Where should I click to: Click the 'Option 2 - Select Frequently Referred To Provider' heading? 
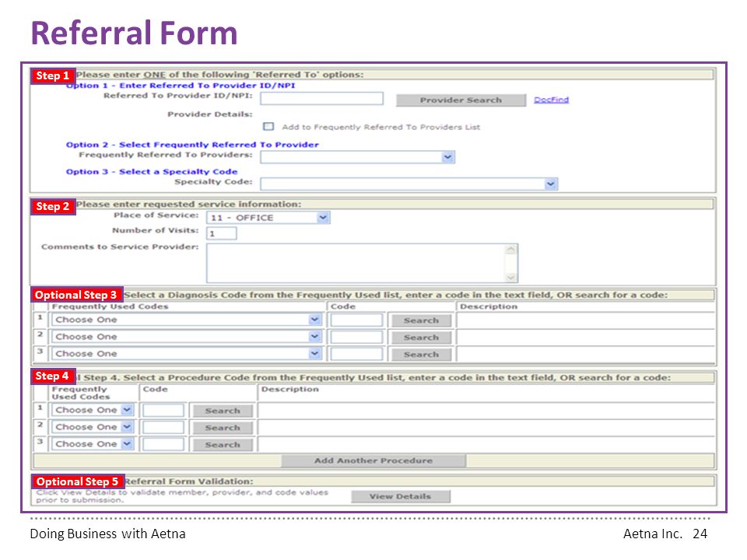click(192, 145)
